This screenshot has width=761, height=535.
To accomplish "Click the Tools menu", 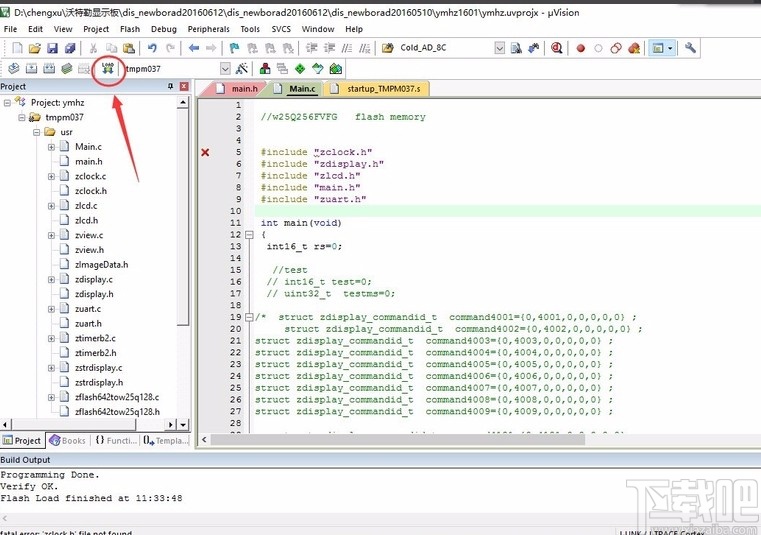I will 250,29.
